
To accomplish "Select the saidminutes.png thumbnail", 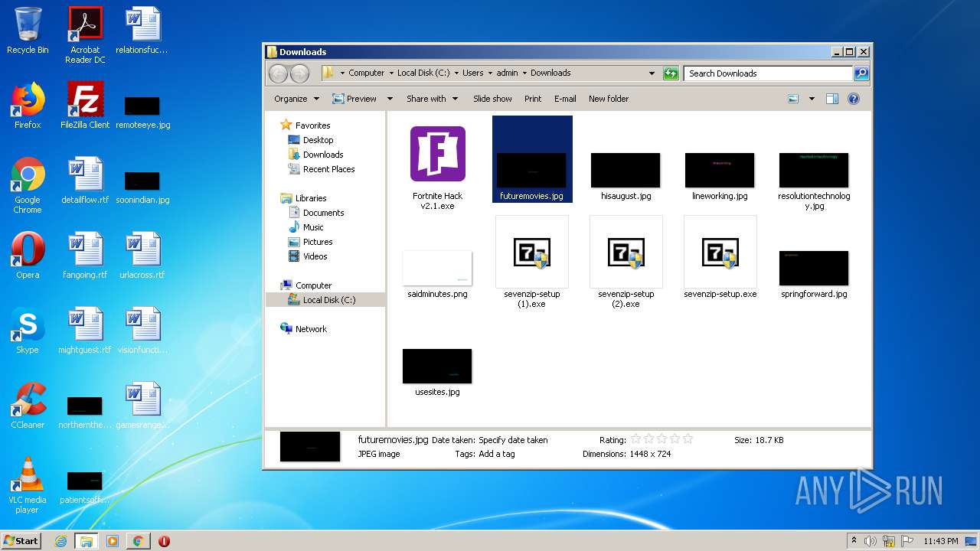I will click(x=437, y=268).
